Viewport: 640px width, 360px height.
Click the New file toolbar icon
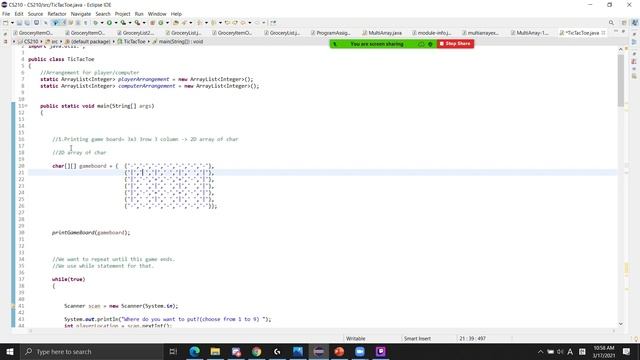pos(5,23)
